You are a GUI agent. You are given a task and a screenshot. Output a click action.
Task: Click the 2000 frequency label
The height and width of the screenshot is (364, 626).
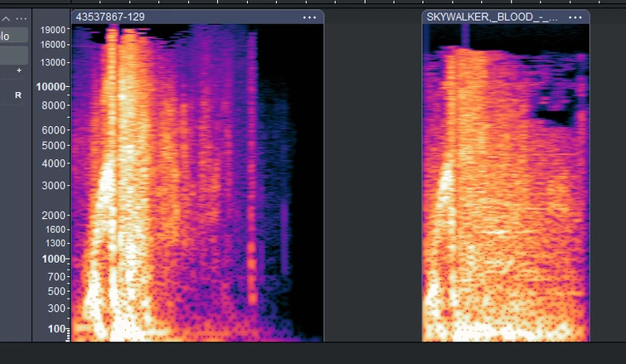(x=54, y=216)
